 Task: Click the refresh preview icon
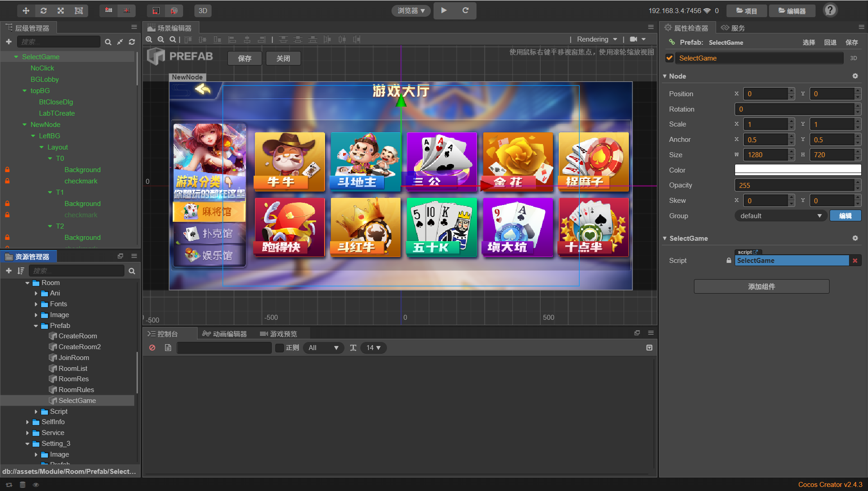pos(465,10)
